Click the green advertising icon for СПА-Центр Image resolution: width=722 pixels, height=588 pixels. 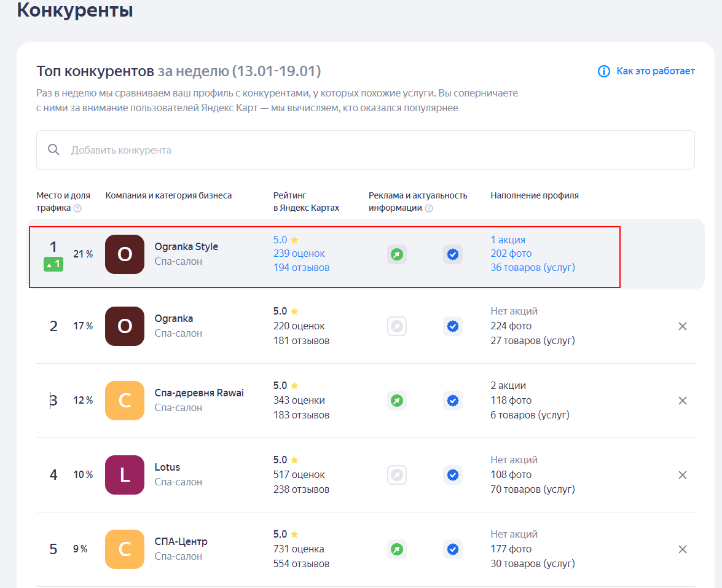pos(396,549)
